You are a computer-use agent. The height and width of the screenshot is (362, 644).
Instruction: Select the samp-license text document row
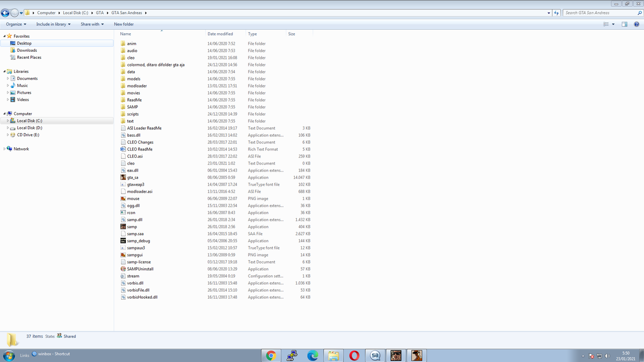[x=215, y=262]
